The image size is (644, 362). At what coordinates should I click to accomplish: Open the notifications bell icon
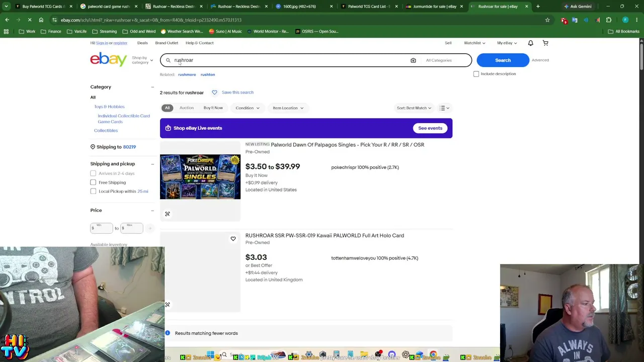[530, 43]
